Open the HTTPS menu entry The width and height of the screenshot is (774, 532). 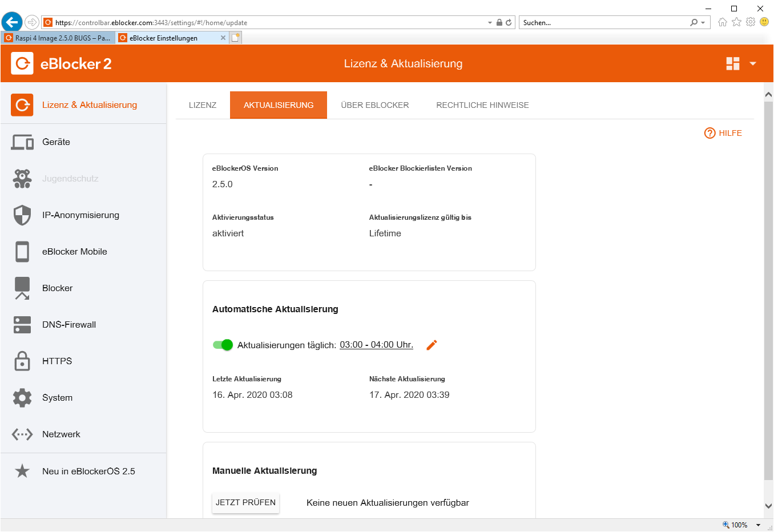pos(83,361)
